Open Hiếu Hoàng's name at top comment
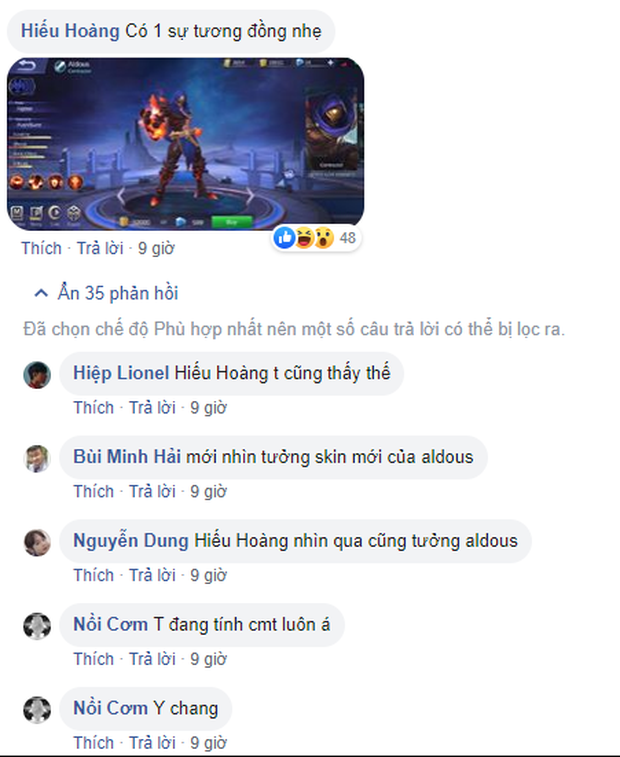 70,31
